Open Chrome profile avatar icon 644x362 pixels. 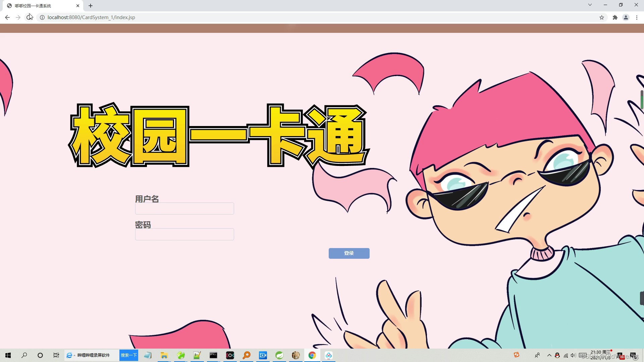pos(626,17)
